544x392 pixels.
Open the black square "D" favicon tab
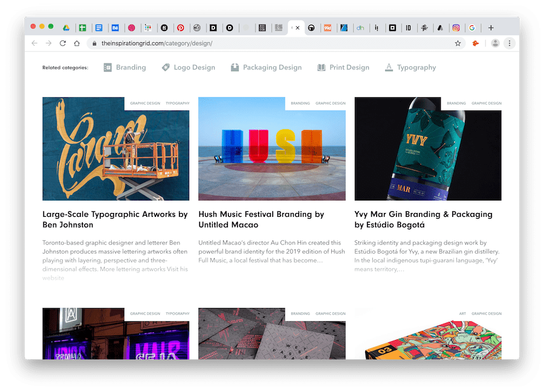(x=213, y=28)
